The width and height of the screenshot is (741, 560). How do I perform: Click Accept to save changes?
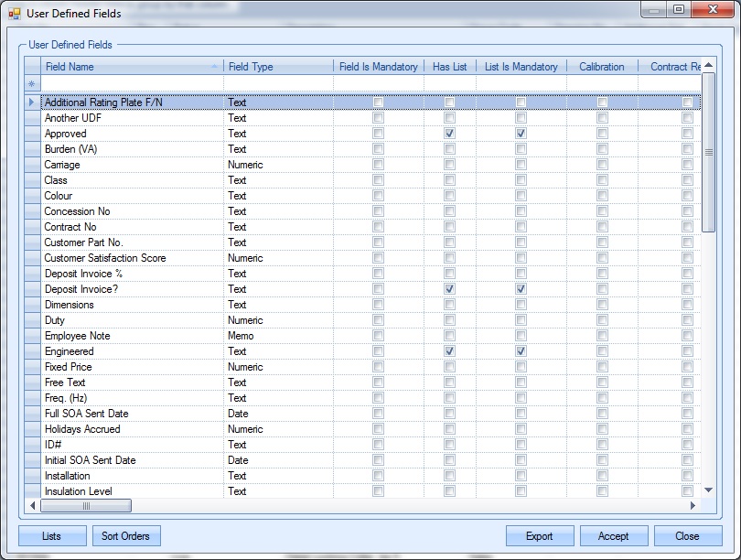point(613,536)
